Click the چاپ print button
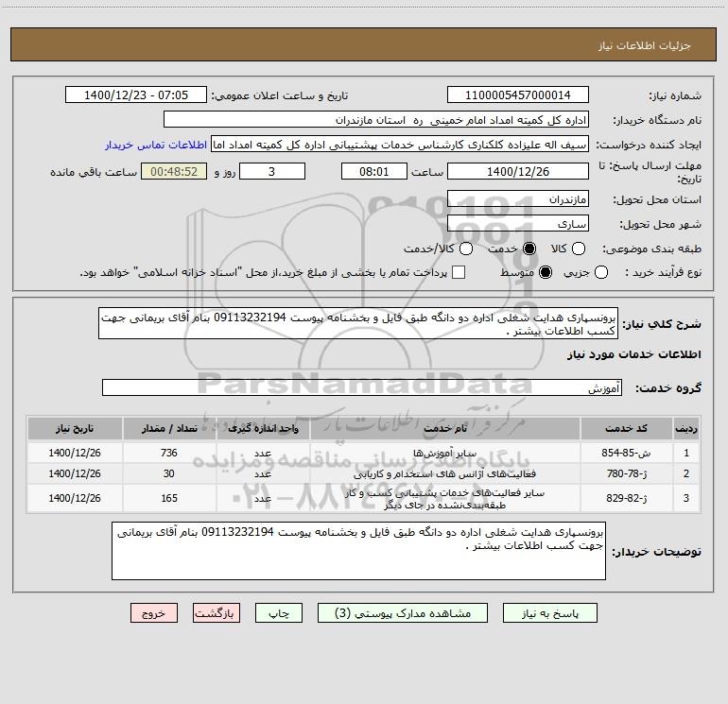Image resolution: width=728 pixels, height=704 pixels. click(x=279, y=613)
